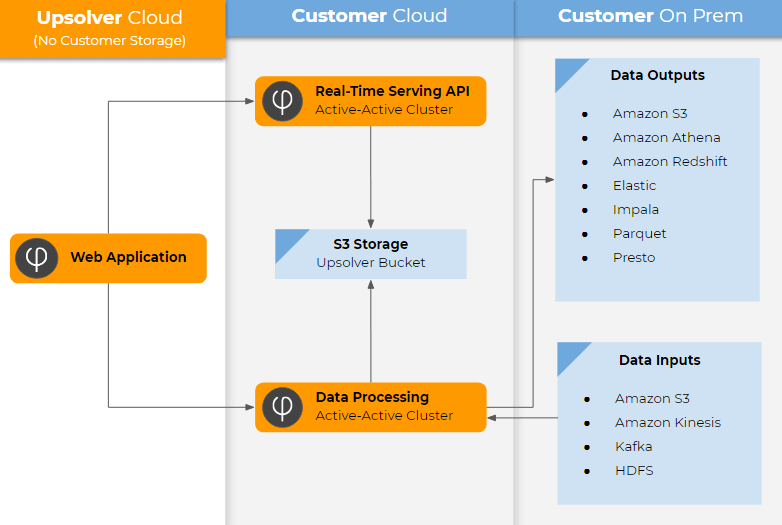This screenshot has height=525, width=782.
Task: Click the blue corner triangle on Data Inputs
Action: tap(570, 355)
